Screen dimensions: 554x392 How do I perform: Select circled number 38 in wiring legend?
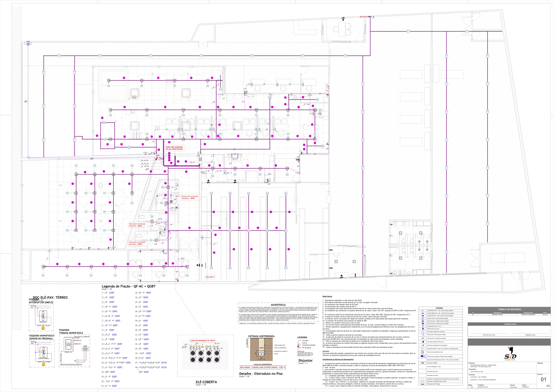(136, 367)
